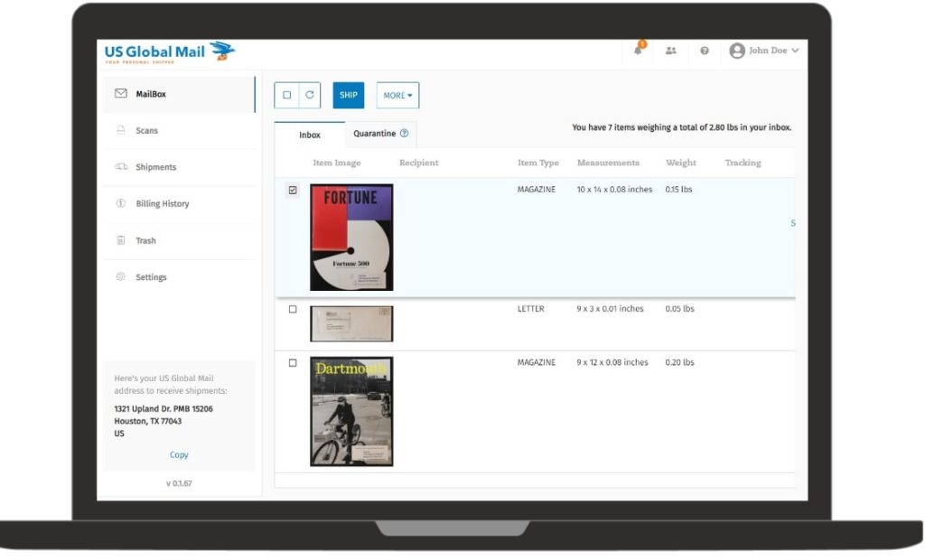Screen dimensions: 925x560
Task: Click the US Global Mail logo
Action: click(x=169, y=51)
